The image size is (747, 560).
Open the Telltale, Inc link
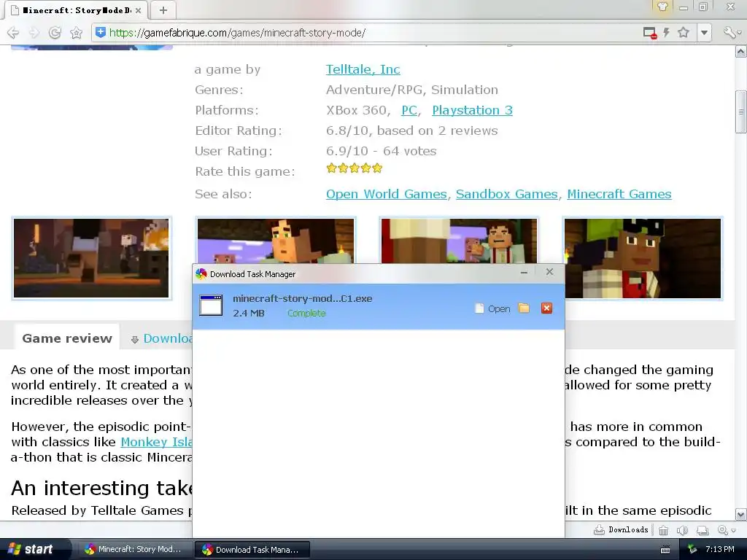(363, 69)
